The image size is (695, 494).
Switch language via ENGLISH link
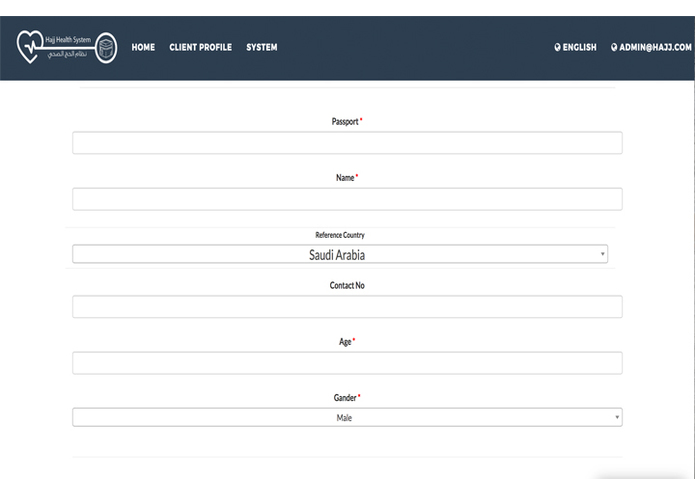(x=579, y=47)
